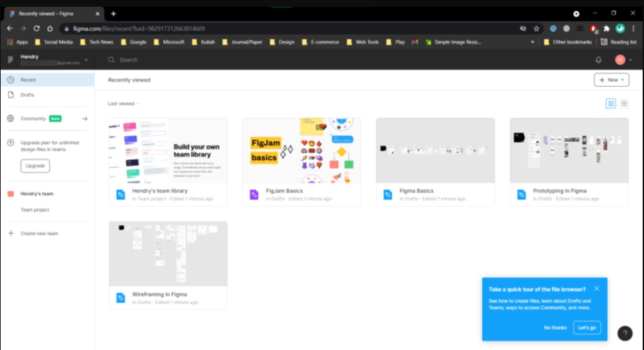Open the notifications bell
This screenshot has width=644, height=350.
(599, 60)
